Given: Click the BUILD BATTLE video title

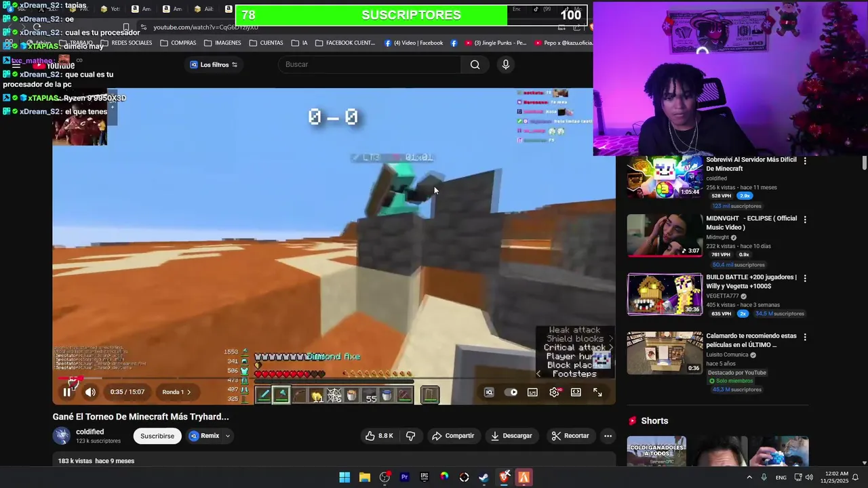Looking at the screenshot, I should [751, 281].
